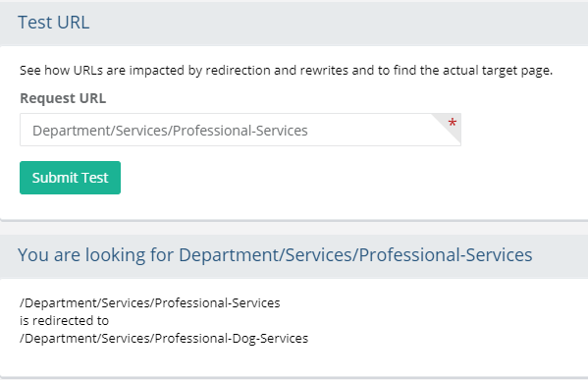Click "Professional-Services" in the results heading
Viewport: 588px width, 380px height.
(x=446, y=254)
